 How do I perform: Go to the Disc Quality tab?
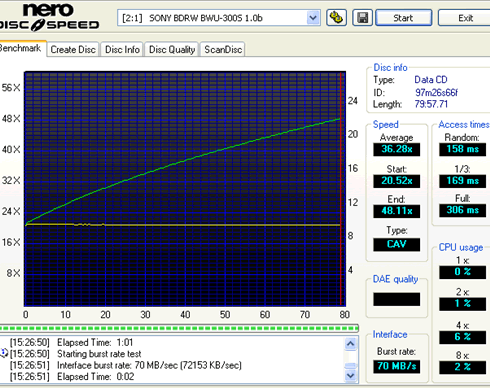click(172, 50)
